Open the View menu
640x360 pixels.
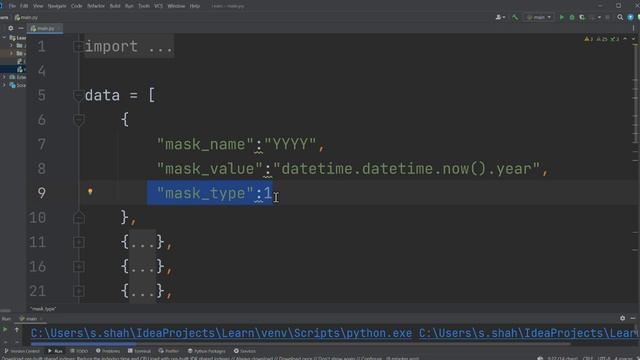pos(38,6)
